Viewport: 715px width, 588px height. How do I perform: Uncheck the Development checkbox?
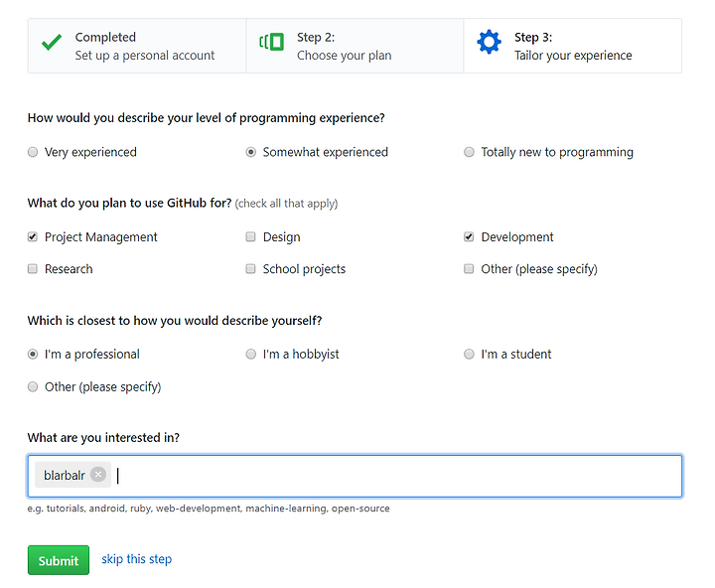click(x=469, y=236)
